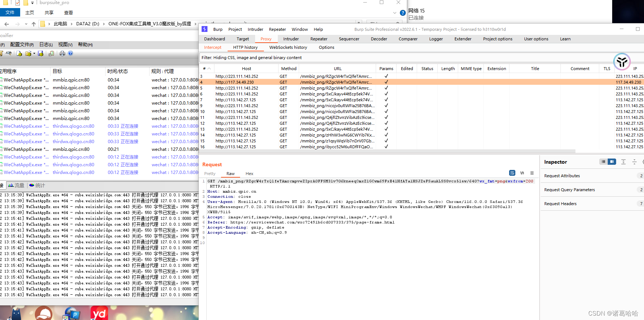Open the Intruder menu in the menu bar
Screen dimensions: 644x320
[255, 29]
